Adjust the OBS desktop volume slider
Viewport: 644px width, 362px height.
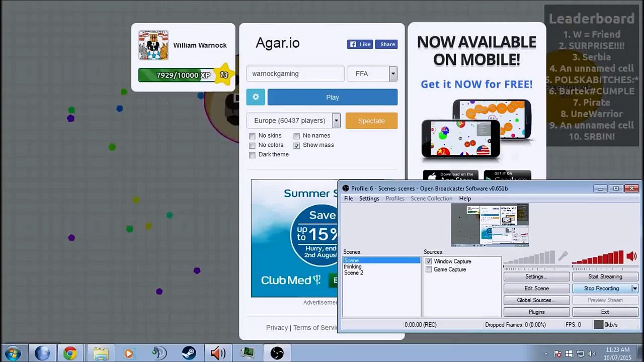[x=598, y=258]
